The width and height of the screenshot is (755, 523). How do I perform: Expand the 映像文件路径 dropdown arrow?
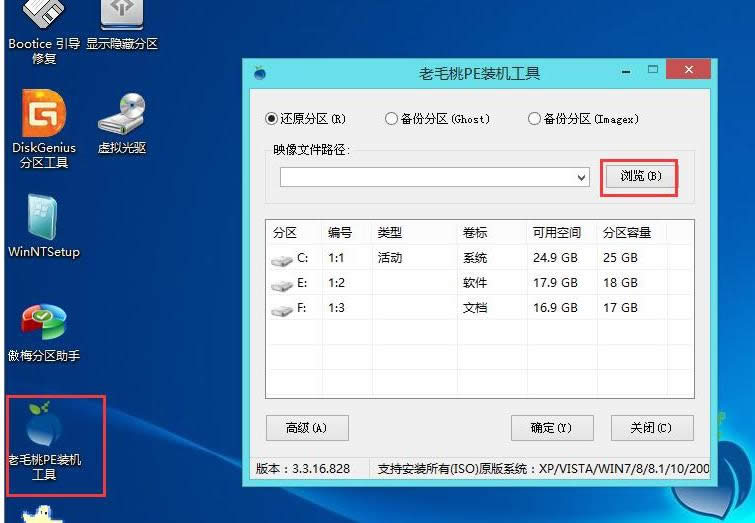pos(582,177)
